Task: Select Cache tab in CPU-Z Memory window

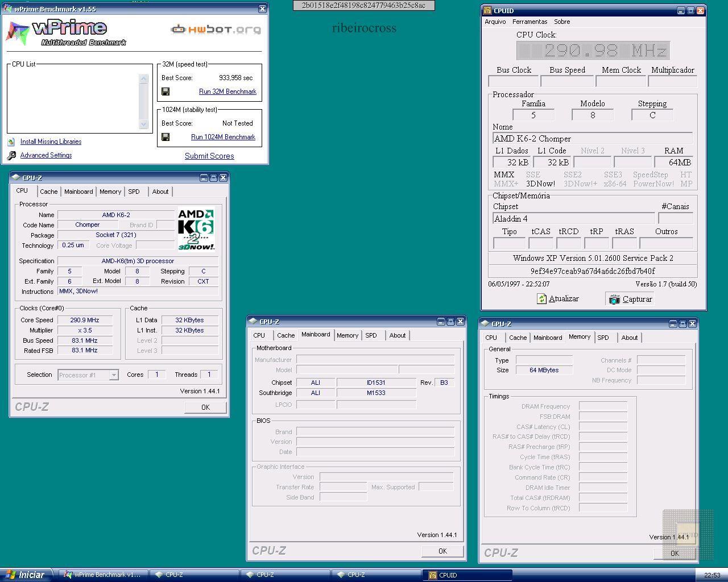Action: [518, 338]
